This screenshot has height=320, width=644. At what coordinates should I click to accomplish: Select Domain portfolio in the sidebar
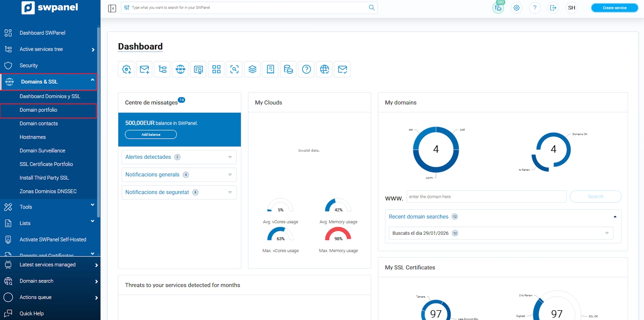coord(39,110)
